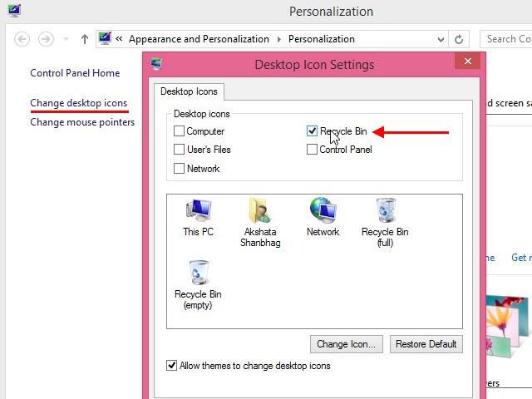This screenshot has width=532, height=399.
Task: Select the Recycle Bin (full) icon
Action: [385, 223]
